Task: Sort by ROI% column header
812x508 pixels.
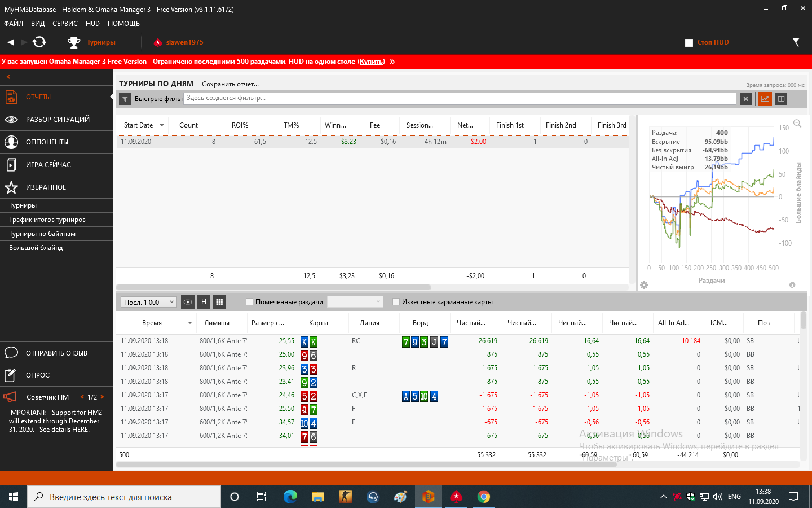Action: pyautogui.click(x=240, y=125)
